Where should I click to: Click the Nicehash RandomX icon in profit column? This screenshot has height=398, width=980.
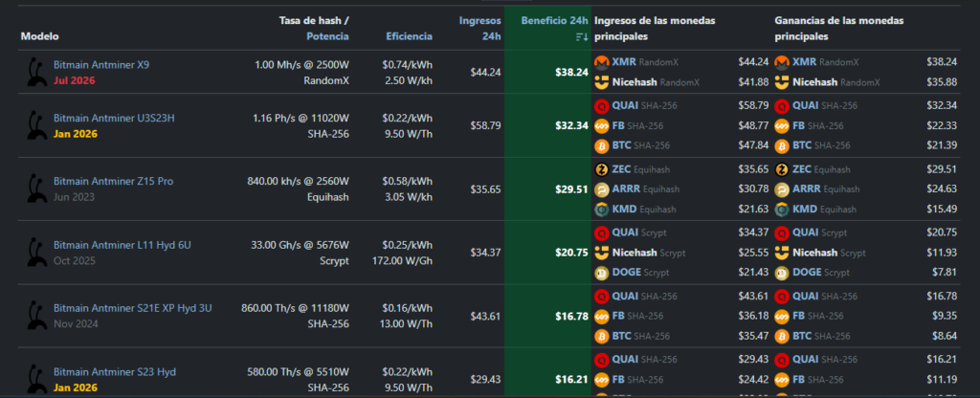pos(782,82)
